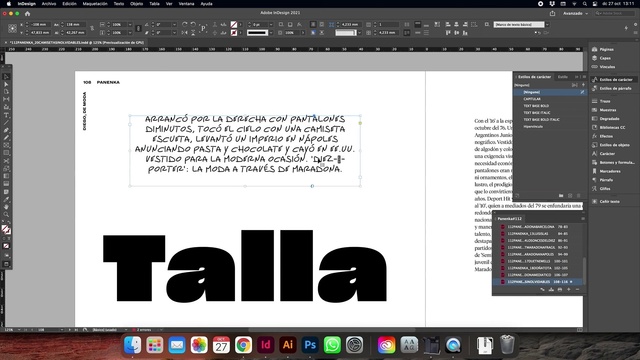Select the Selection tool in toolbox

(x=6, y=77)
